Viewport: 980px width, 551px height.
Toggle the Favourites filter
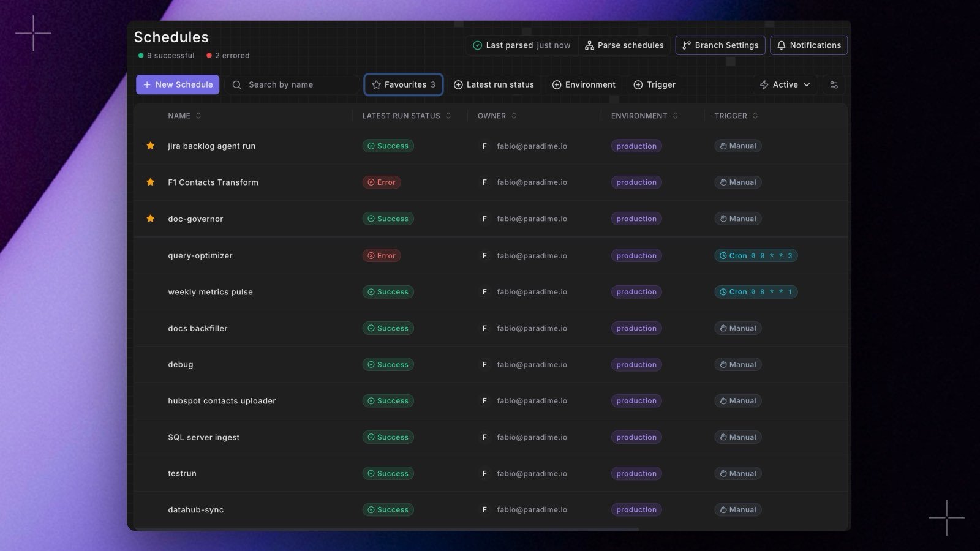tap(404, 84)
